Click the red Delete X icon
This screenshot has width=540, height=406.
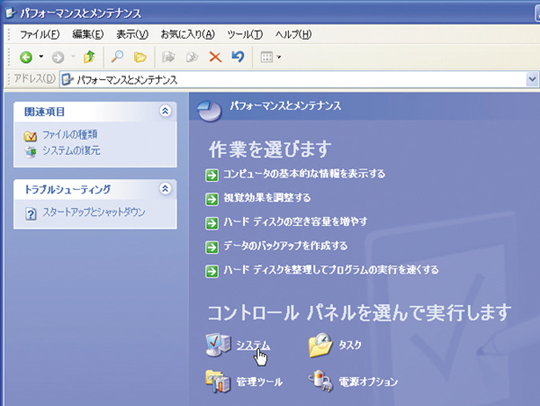click(215, 57)
